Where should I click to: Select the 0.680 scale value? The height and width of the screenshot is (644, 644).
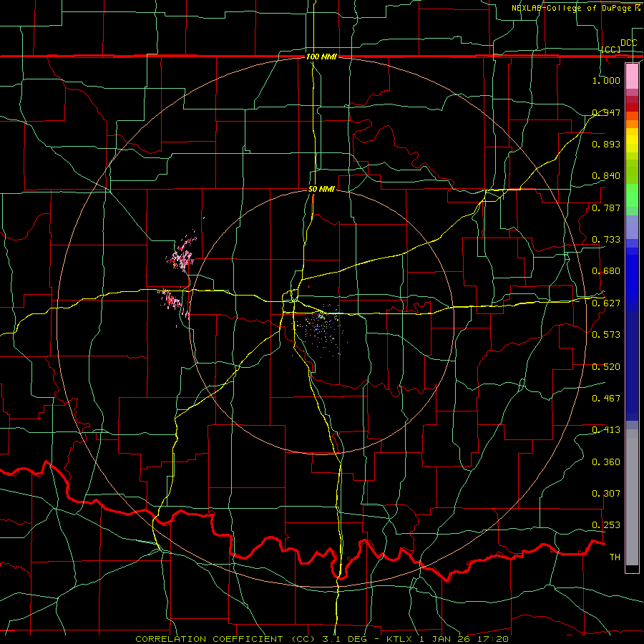[606, 271]
